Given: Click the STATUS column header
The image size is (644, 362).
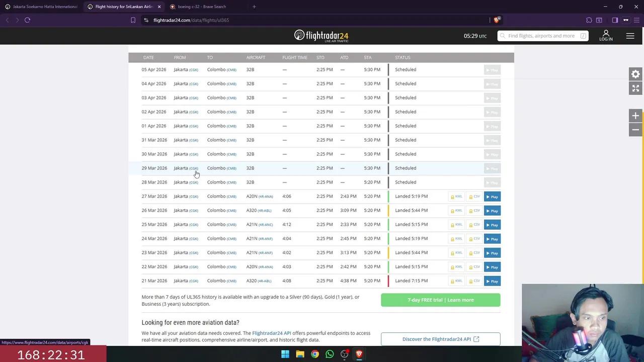Looking at the screenshot, I should pyautogui.click(x=403, y=57).
